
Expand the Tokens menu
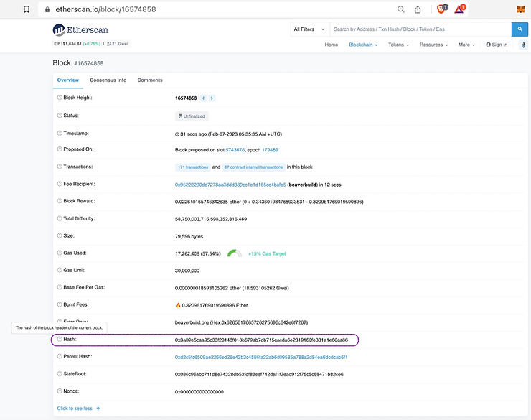[398, 45]
